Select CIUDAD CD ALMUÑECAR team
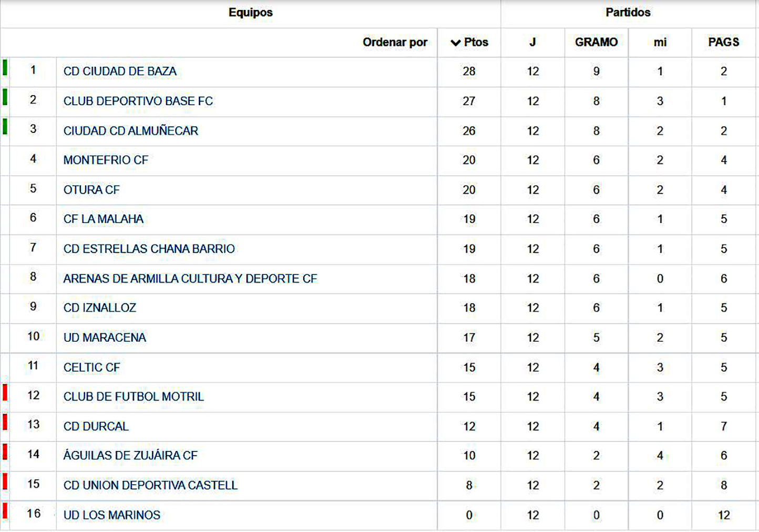Image resolution: width=759 pixels, height=532 pixels. [x=130, y=131]
